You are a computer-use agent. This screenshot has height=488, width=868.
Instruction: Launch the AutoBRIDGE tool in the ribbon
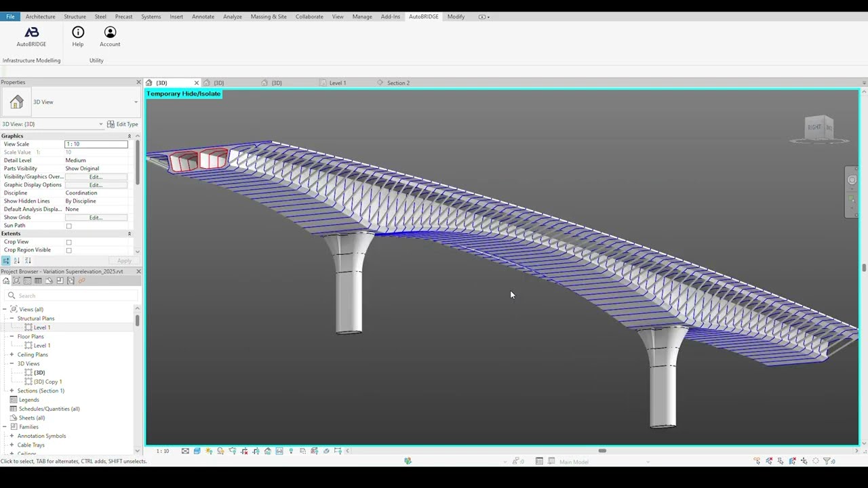[31, 37]
